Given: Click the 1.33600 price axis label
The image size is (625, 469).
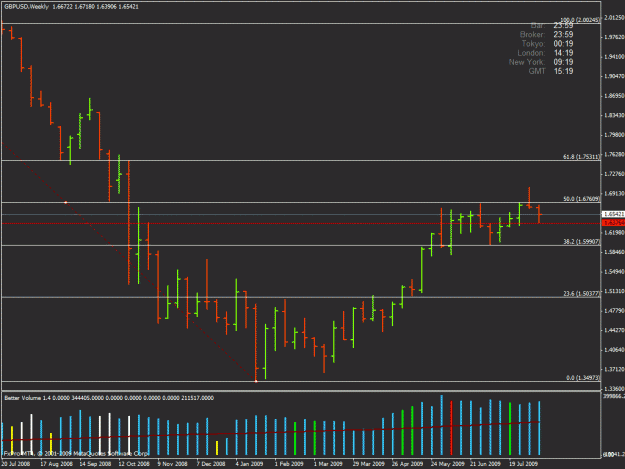Looking at the screenshot, I should [x=614, y=388].
